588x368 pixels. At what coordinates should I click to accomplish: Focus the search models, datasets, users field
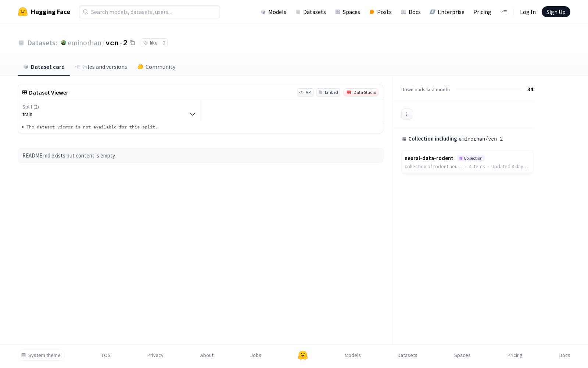[x=150, y=12]
